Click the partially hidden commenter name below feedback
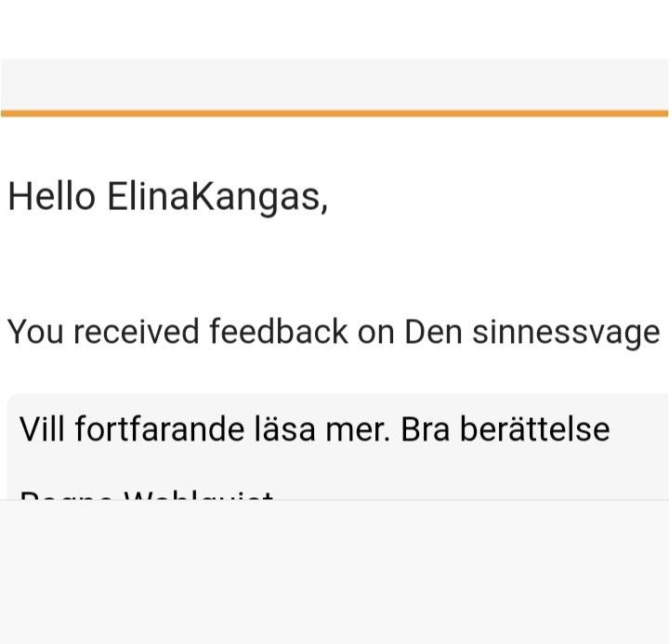669x644 pixels. click(x=147, y=495)
